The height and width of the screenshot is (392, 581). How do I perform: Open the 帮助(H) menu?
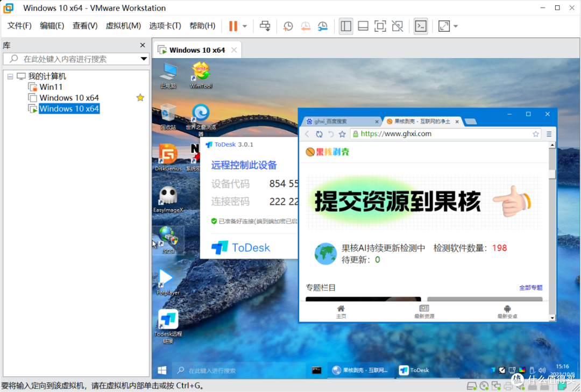tap(202, 26)
